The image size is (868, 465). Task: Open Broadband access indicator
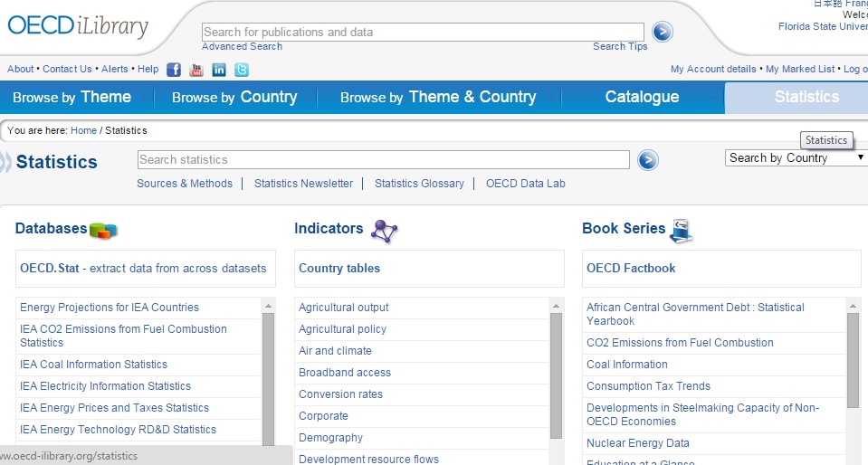344,373
